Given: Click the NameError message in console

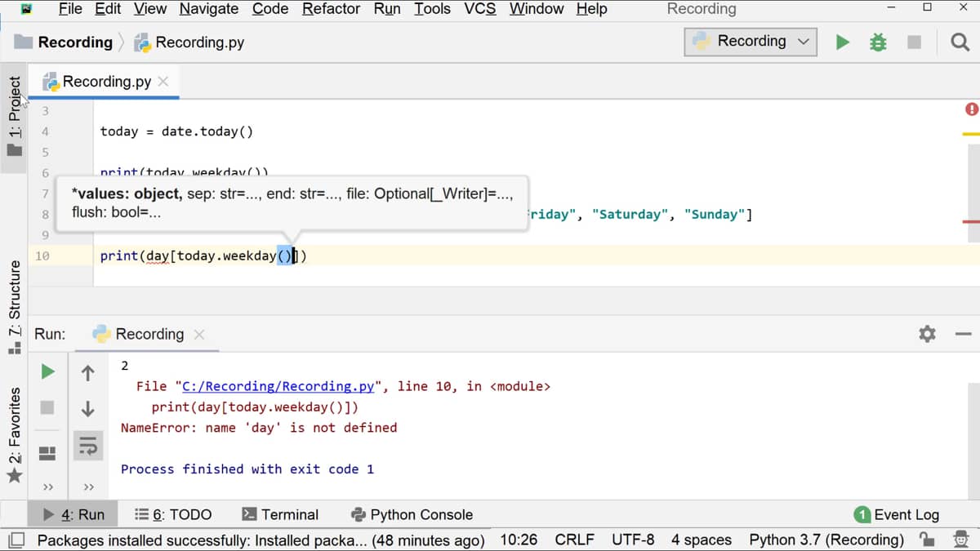Looking at the screenshot, I should pos(259,428).
